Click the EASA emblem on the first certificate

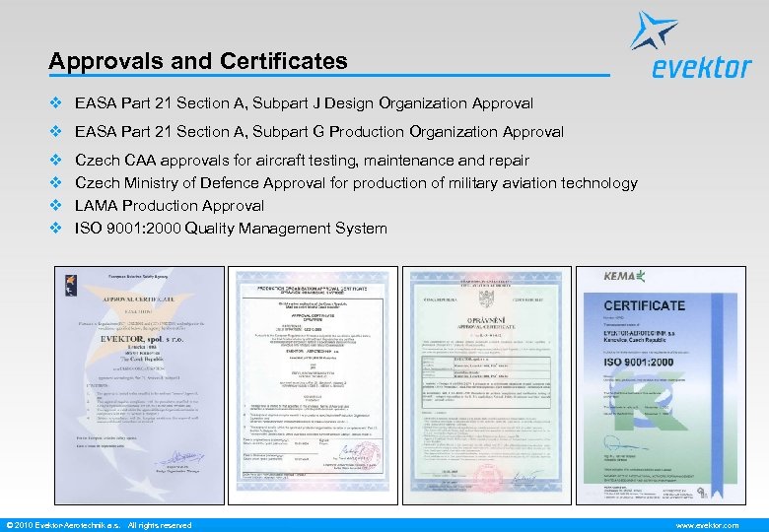[x=71, y=286]
